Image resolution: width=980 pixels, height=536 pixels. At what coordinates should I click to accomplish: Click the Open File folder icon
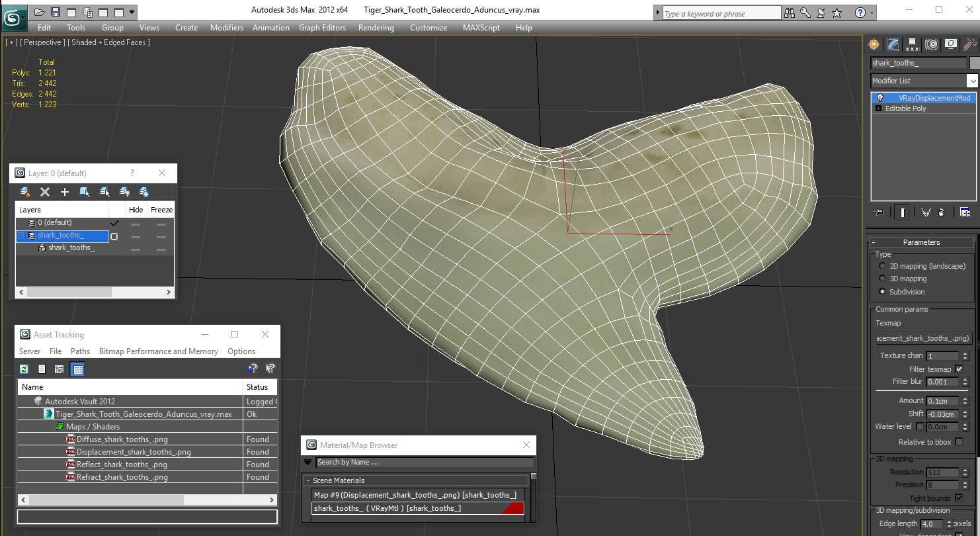[40, 12]
